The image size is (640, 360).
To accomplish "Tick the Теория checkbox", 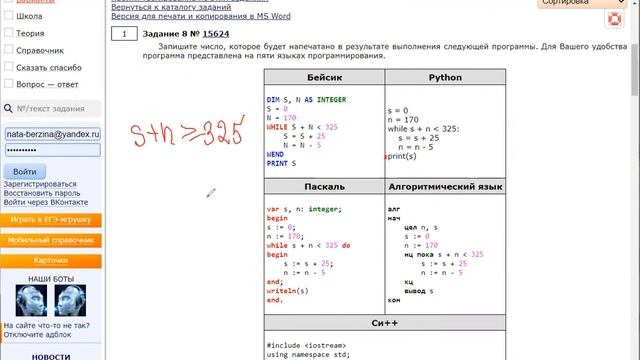I will click(9, 33).
